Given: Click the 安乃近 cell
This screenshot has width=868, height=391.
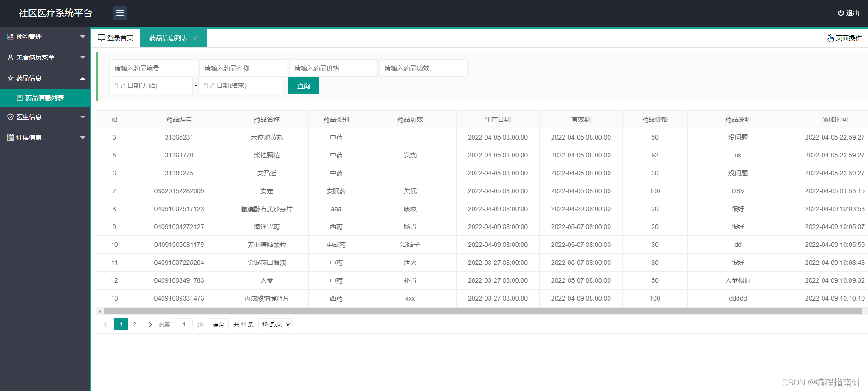Looking at the screenshot, I should 267,173.
